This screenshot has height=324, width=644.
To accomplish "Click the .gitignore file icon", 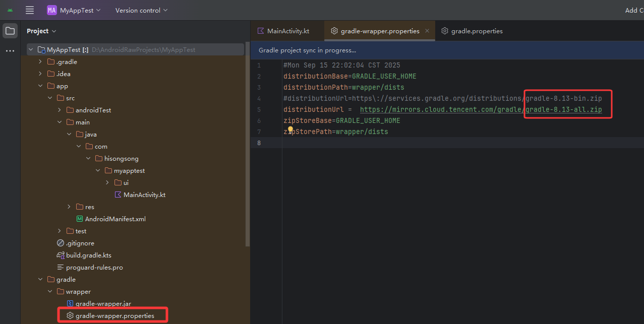I will point(61,243).
